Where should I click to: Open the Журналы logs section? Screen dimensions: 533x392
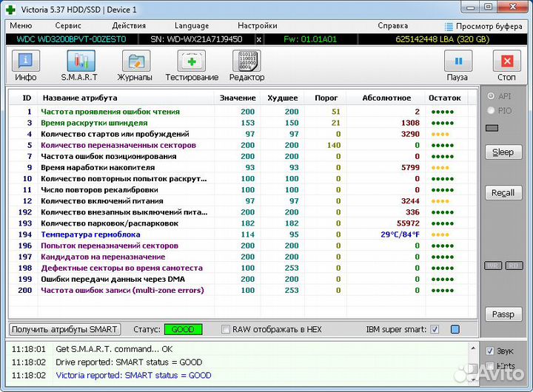(x=135, y=66)
